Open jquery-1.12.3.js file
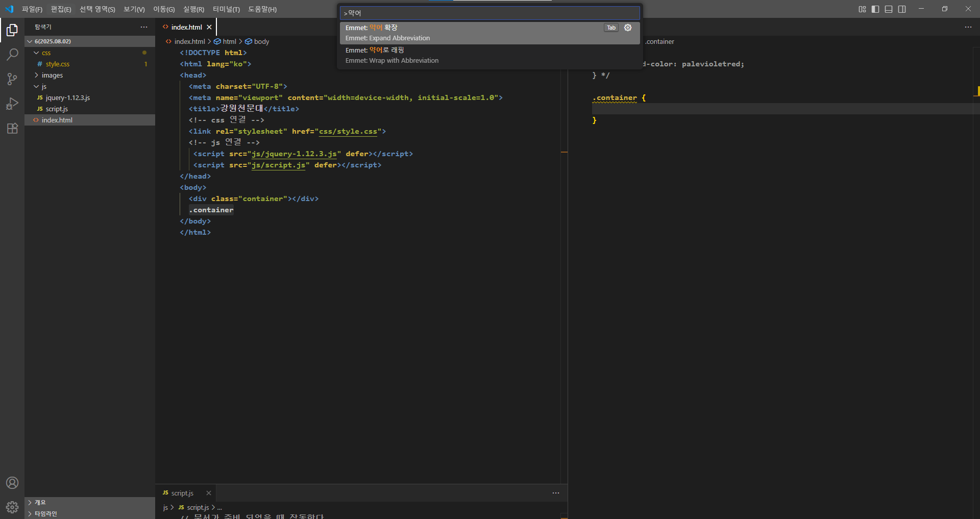The height and width of the screenshot is (519, 980). coord(89,97)
